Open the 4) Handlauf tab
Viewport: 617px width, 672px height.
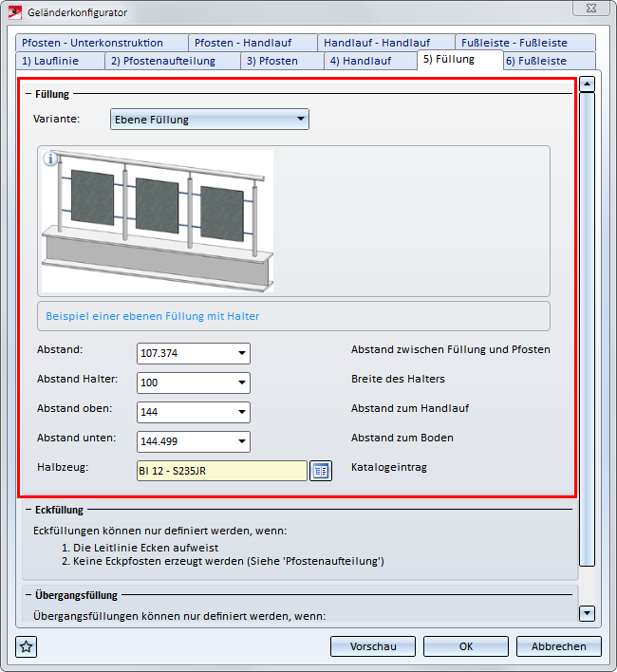(370, 61)
